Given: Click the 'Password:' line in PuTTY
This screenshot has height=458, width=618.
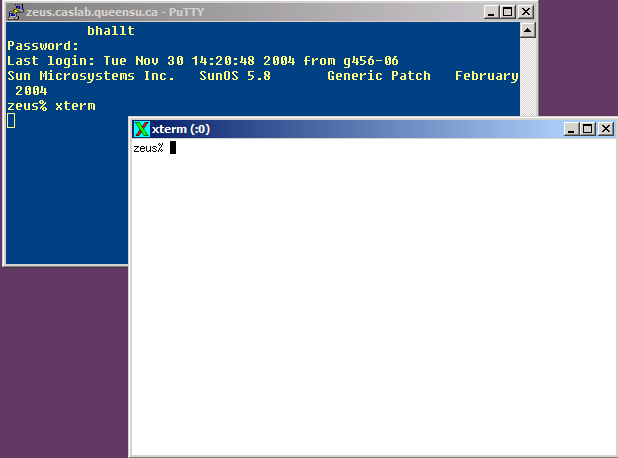Looking at the screenshot, I should tap(43, 46).
